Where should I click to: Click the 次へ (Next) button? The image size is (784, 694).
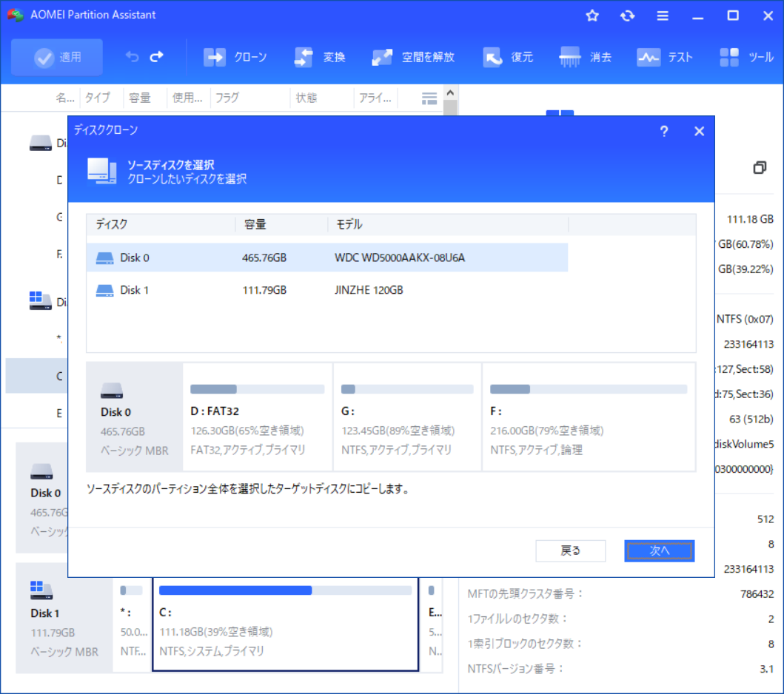point(659,550)
